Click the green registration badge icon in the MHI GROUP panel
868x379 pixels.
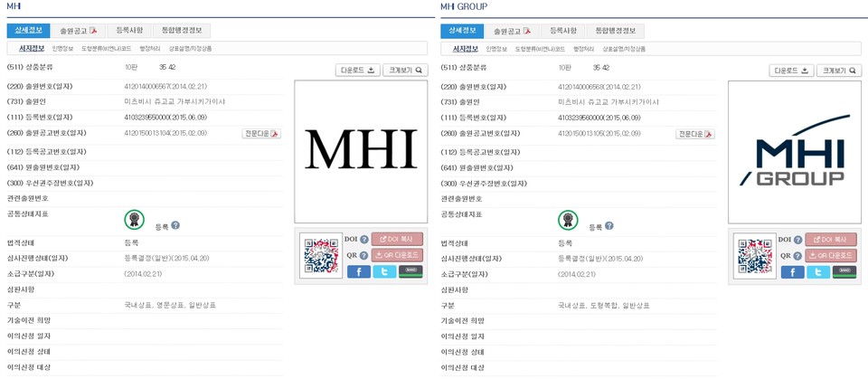(568, 220)
